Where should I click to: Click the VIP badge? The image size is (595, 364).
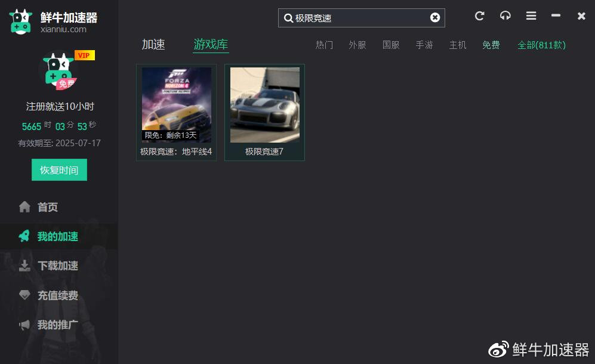coord(84,55)
